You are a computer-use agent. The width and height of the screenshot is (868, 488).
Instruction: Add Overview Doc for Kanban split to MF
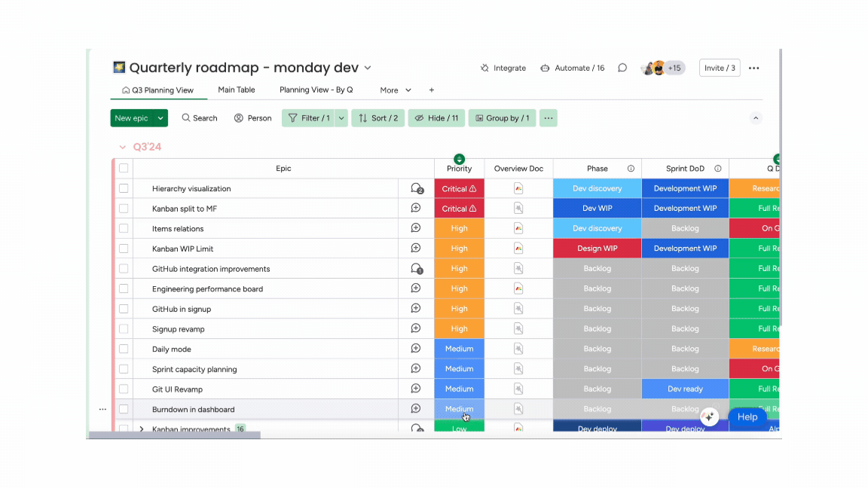point(518,208)
